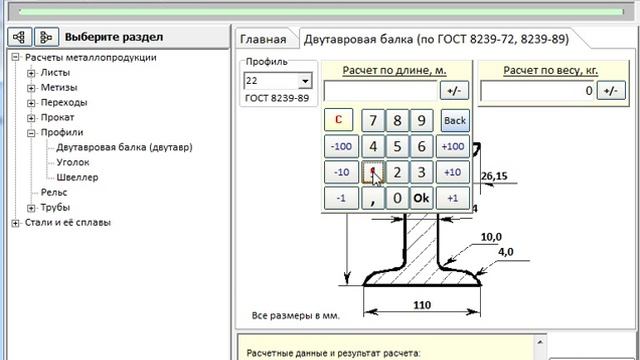Click +/- button next to length field
The height and width of the screenshot is (360, 640).
pyautogui.click(x=454, y=91)
